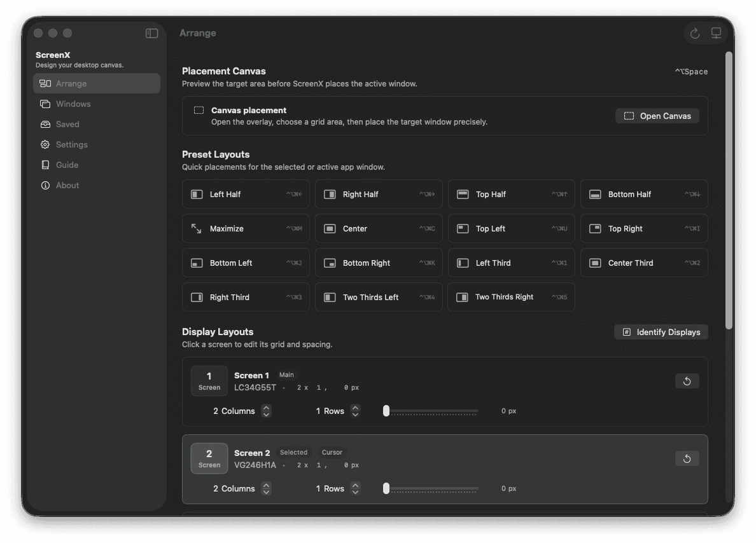Open Settings from the sidebar
The width and height of the screenshot is (756, 543).
point(97,144)
